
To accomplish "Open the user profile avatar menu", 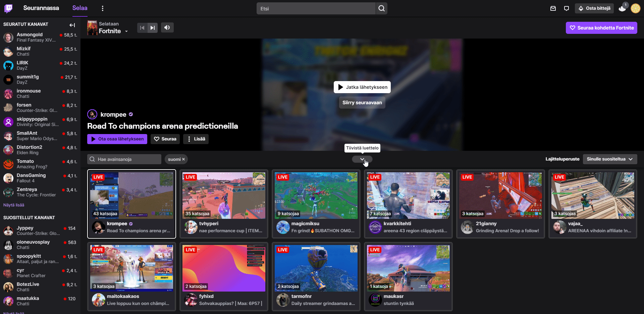I will (636, 8).
